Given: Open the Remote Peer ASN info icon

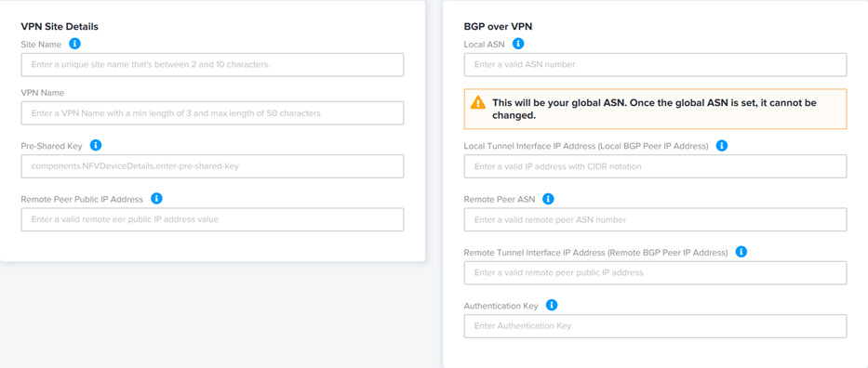Looking at the screenshot, I should tap(548, 199).
